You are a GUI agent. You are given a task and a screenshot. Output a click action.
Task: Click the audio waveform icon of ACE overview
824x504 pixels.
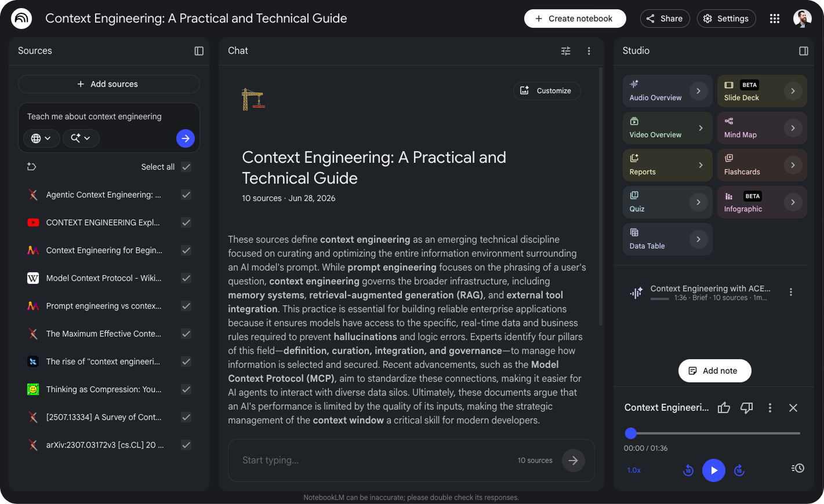point(636,293)
